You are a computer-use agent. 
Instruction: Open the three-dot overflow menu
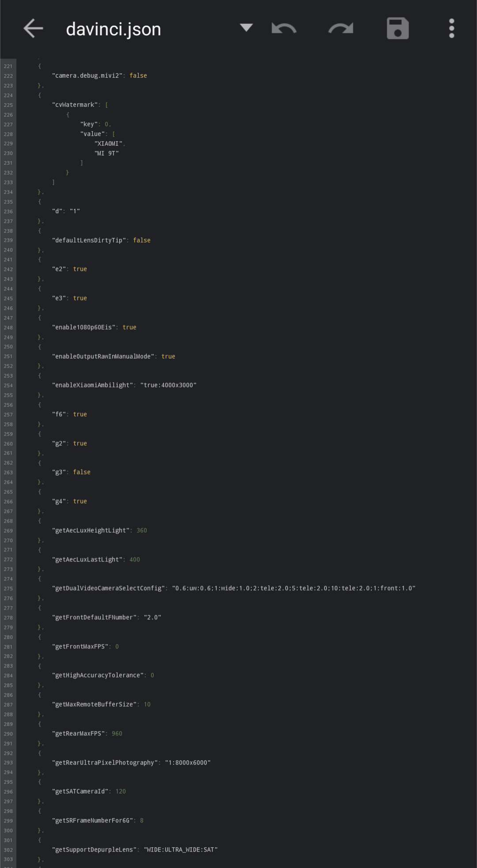[451, 29]
